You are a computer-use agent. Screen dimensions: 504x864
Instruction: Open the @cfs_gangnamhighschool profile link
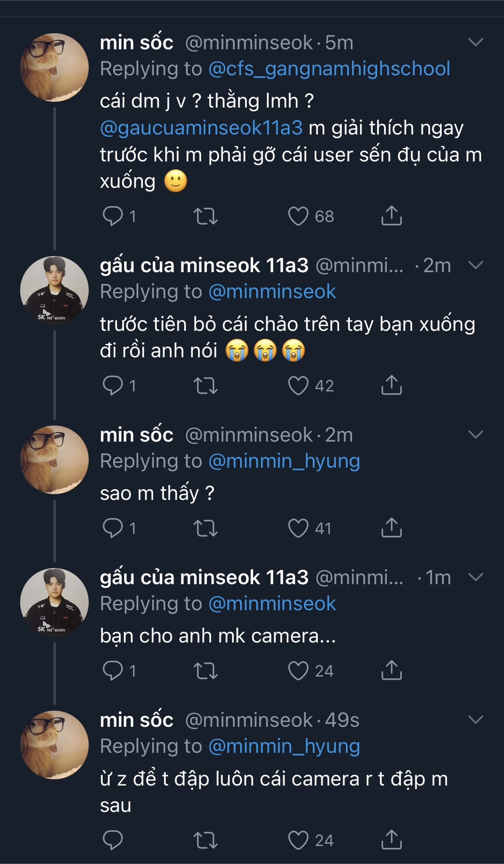click(329, 69)
